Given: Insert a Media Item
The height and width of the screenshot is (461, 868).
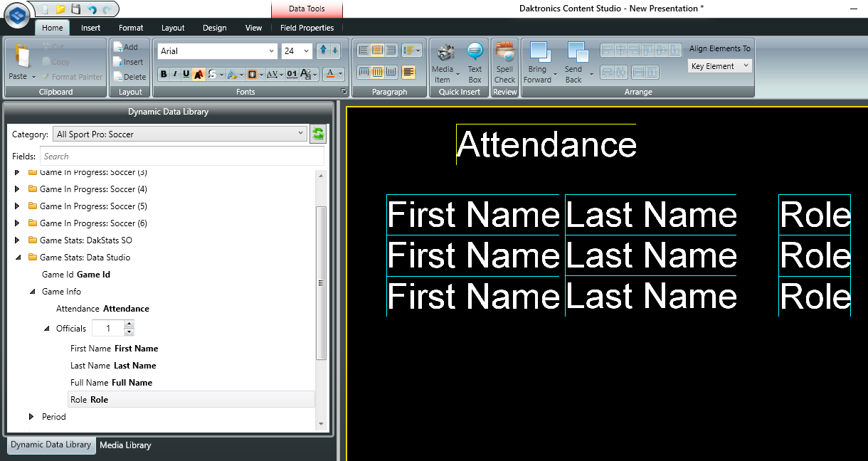Looking at the screenshot, I should (446, 54).
